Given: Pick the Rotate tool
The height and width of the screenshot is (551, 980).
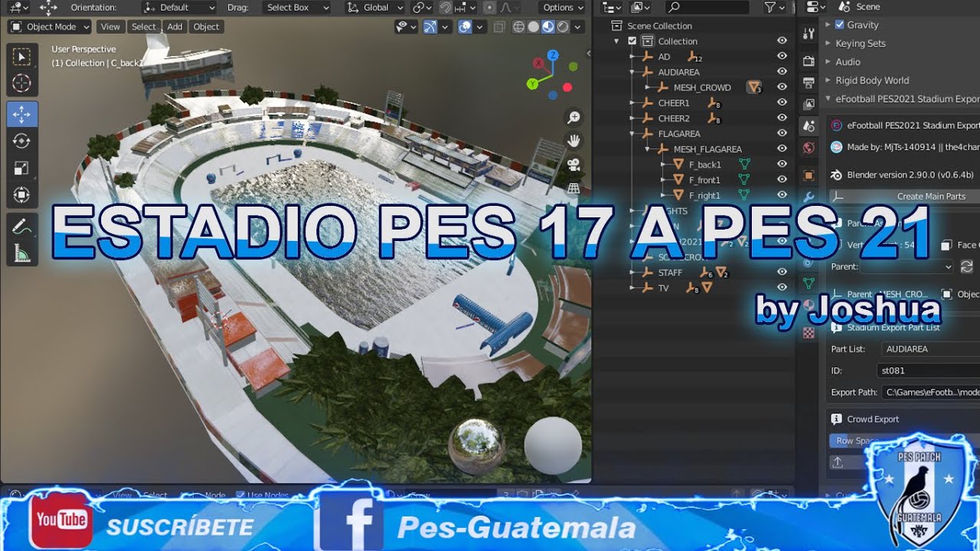Looking at the screenshot, I should 22,141.
